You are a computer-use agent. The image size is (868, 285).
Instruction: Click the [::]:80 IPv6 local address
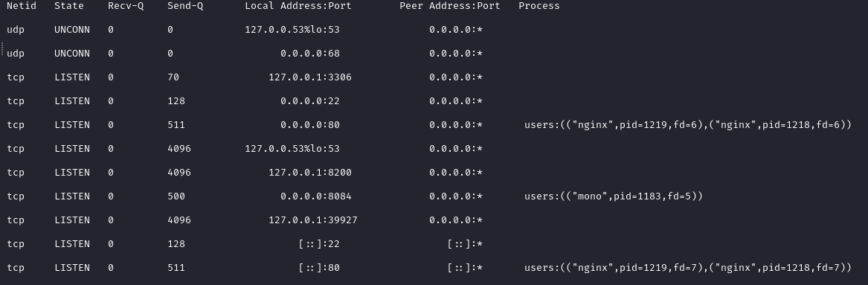[x=319, y=267]
